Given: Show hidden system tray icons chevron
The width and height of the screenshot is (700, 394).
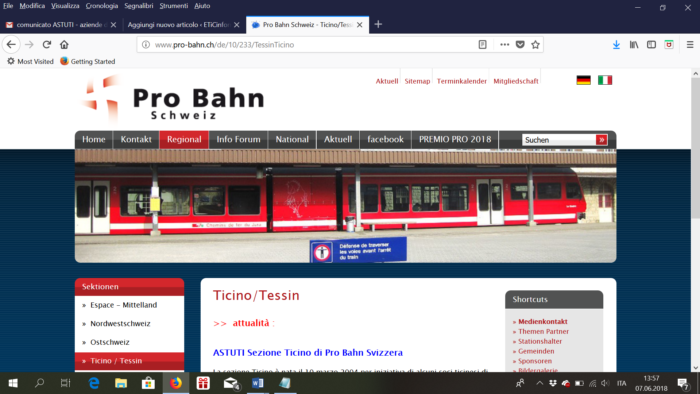Looking at the screenshot, I should pyautogui.click(x=539, y=383).
